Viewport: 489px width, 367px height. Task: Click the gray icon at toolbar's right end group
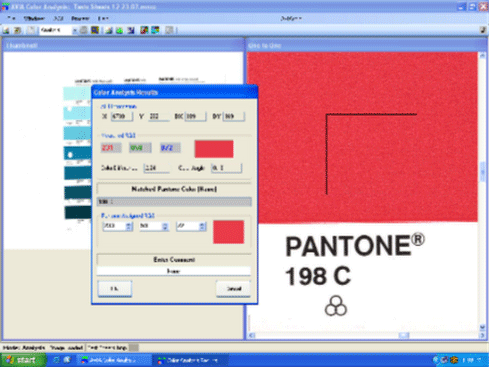(x=169, y=30)
